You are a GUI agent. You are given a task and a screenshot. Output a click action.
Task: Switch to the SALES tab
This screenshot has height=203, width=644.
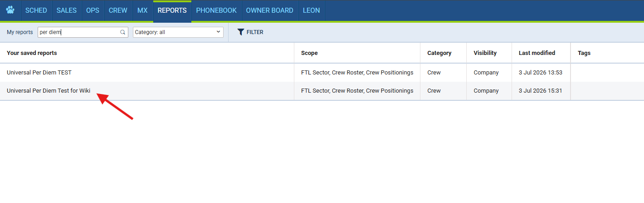[x=67, y=10]
